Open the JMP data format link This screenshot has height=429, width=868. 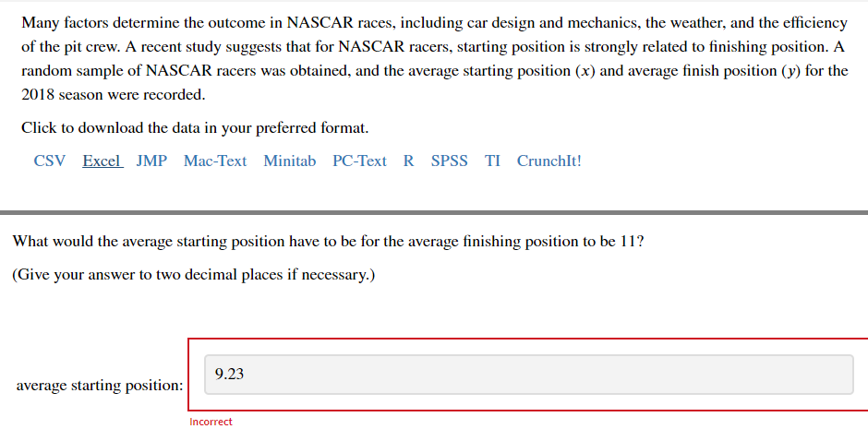coord(151,161)
